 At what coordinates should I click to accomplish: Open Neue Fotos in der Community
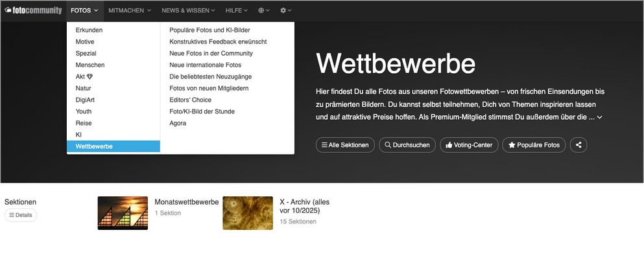click(x=211, y=53)
